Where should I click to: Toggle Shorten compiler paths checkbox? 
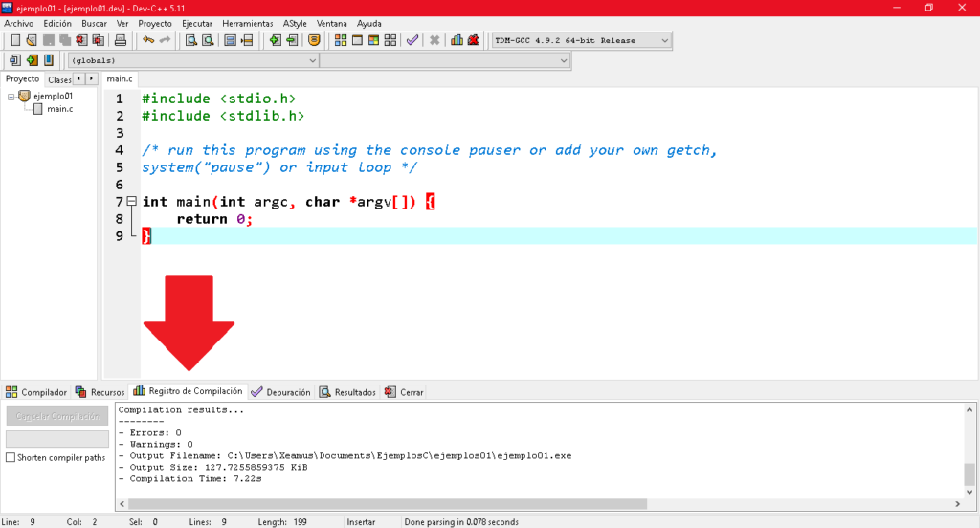[11, 457]
